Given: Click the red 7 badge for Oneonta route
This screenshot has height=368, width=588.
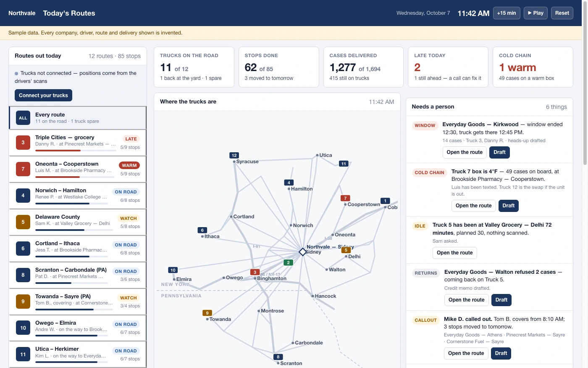Looking at the screenshot, I should coord(23,169).
